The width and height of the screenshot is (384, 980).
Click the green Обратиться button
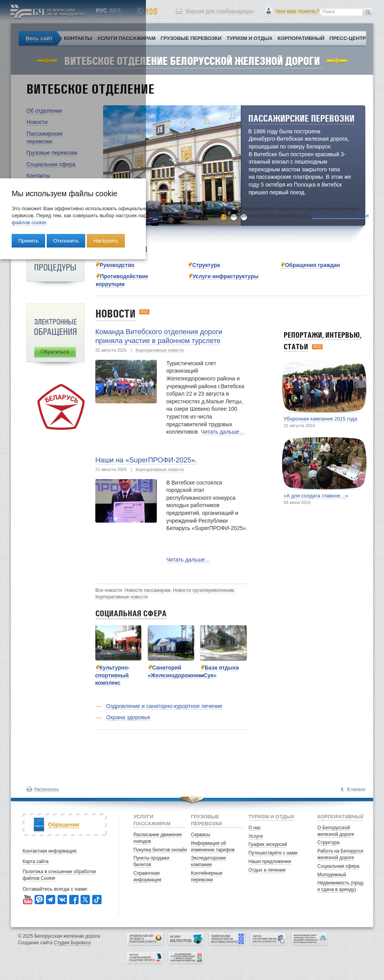tap(55, 352)
